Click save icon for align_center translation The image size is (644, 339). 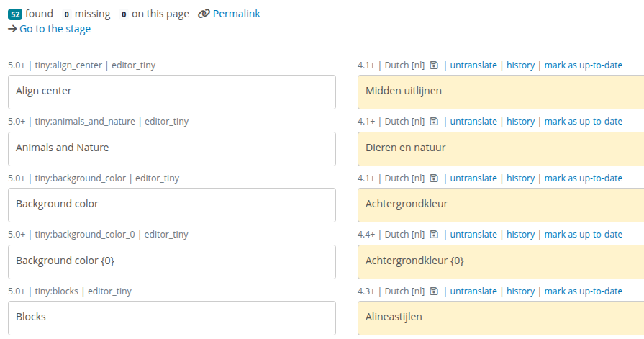point(434,65)
